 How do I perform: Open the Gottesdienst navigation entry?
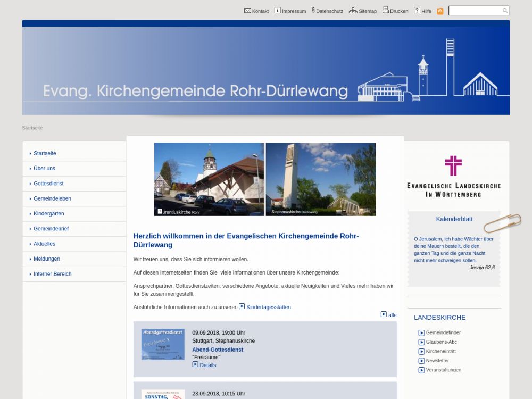(48, 184)
